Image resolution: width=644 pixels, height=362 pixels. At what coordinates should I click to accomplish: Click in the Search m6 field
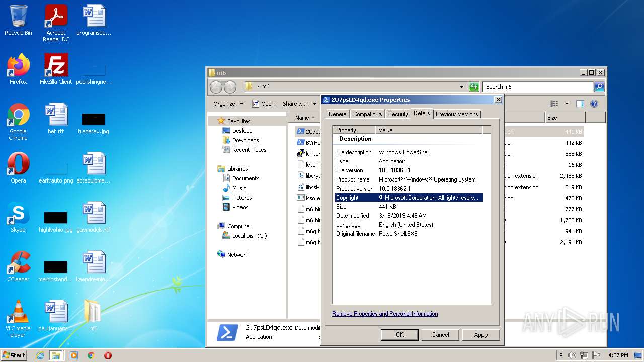point(538,87)
